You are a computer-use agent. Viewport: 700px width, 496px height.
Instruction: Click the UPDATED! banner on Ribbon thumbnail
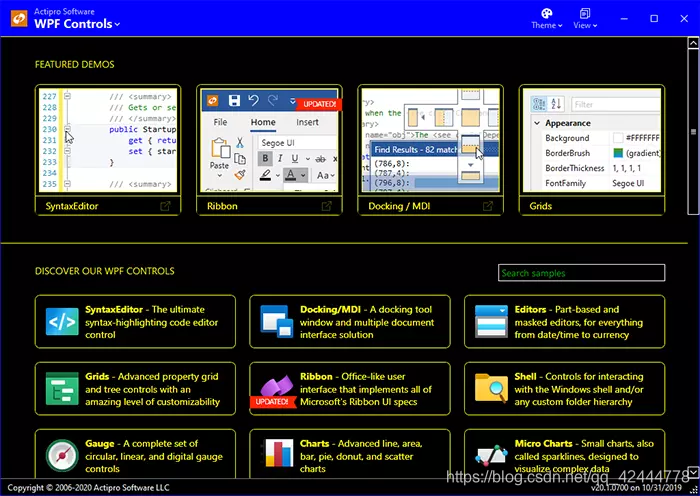click(x=319, y=104)
